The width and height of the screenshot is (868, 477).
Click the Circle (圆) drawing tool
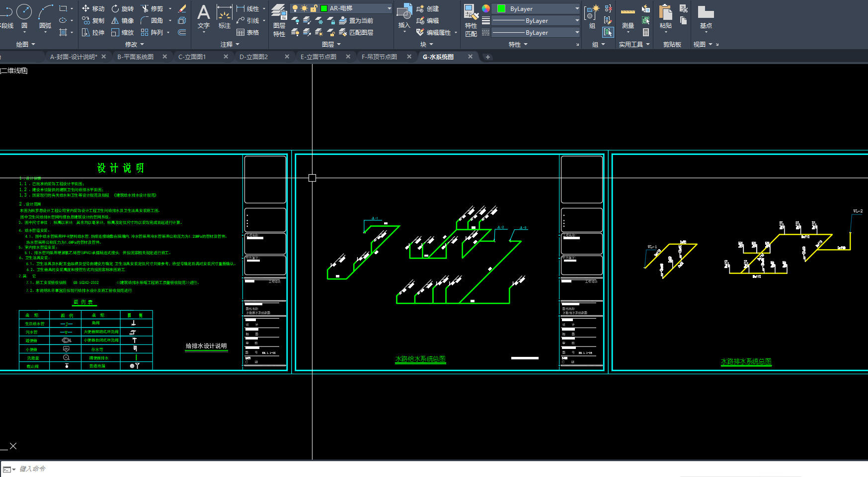tap(24, 15)
